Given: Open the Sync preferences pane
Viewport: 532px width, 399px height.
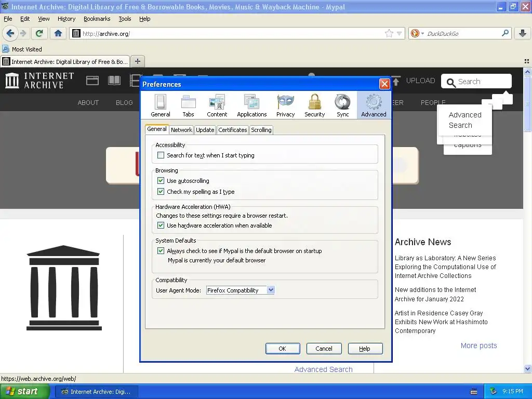Looking at the screenshot, I should (343, 105).
